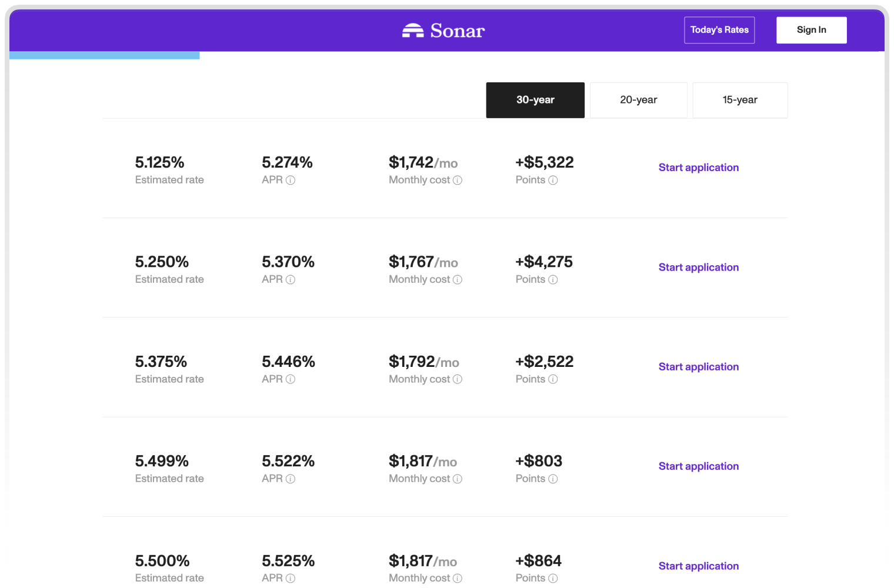Click APR info icon for 5.446% rate
The width and height of the screenshot is (894, 588).
pos(291,379)
